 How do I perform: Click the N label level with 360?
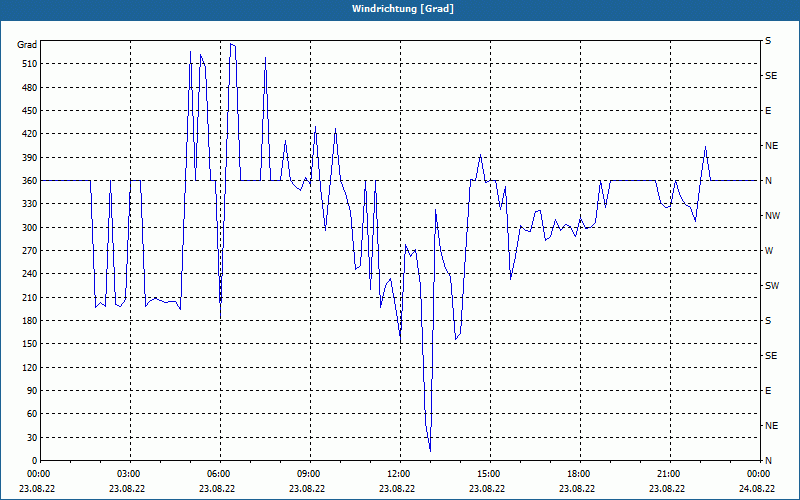768,181
